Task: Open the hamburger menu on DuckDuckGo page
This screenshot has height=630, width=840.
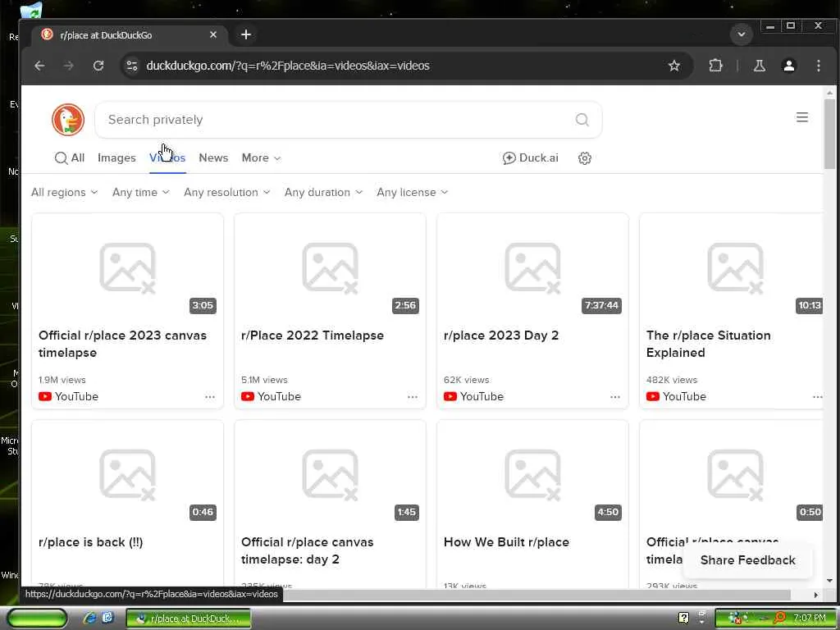Action: [802, 117]
